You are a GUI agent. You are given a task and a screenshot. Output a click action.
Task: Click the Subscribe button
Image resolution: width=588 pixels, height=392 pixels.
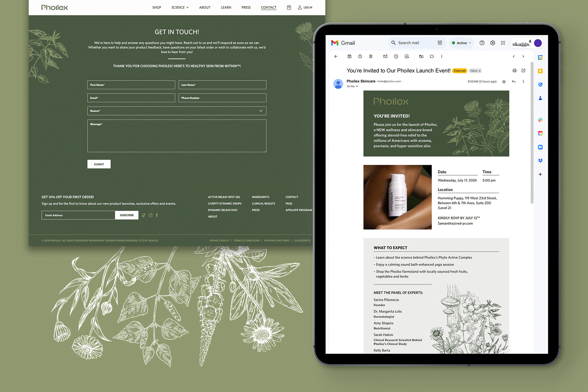tap(126, 215)
